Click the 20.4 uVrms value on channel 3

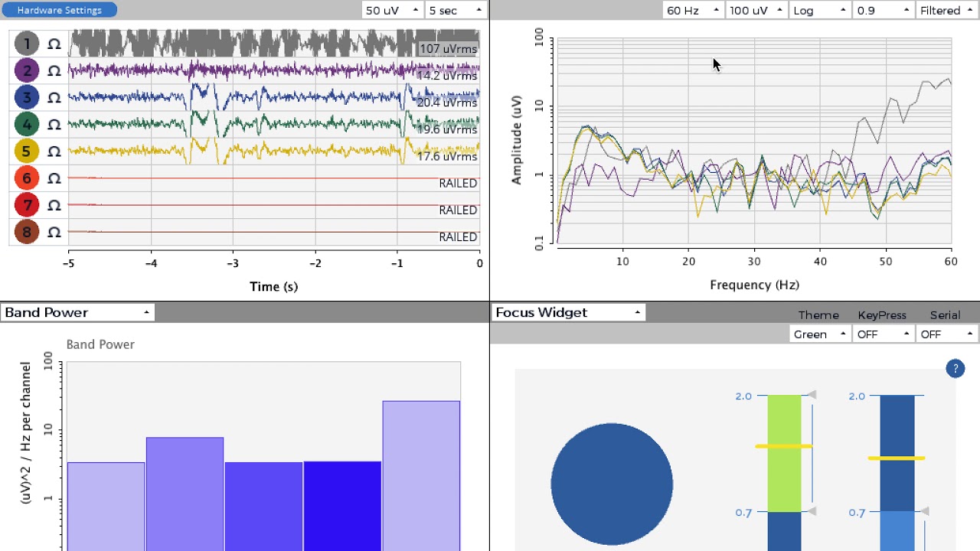click(x=447, y=103)
